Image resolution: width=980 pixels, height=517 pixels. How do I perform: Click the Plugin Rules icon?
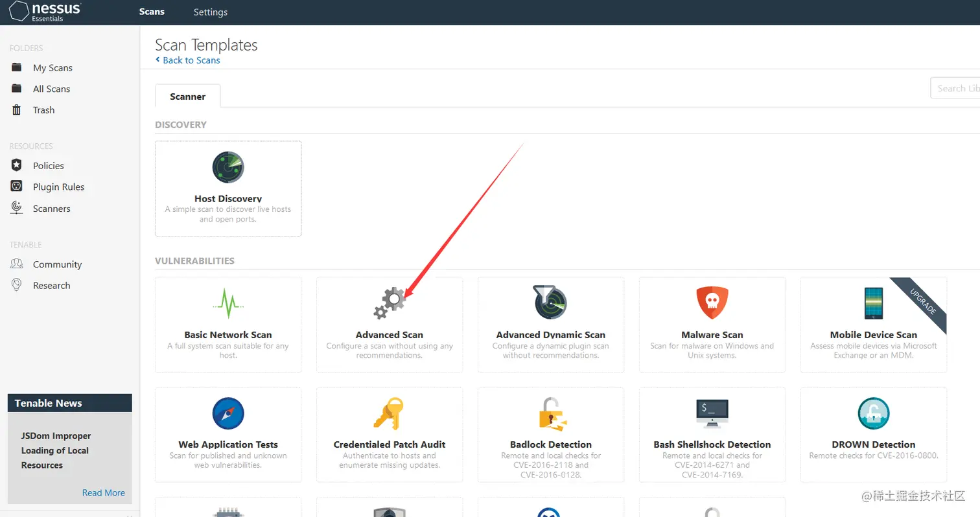(x=17, y=187)
